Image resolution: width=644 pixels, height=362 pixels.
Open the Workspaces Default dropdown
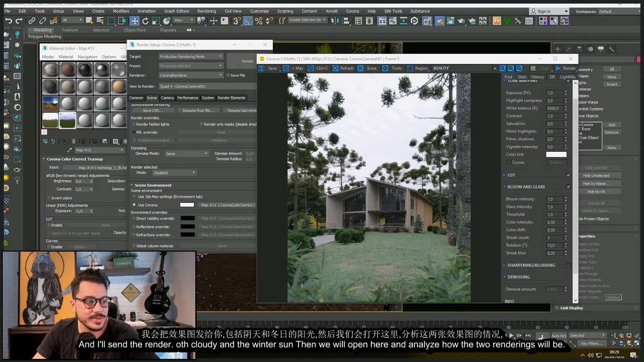(617, 11)
